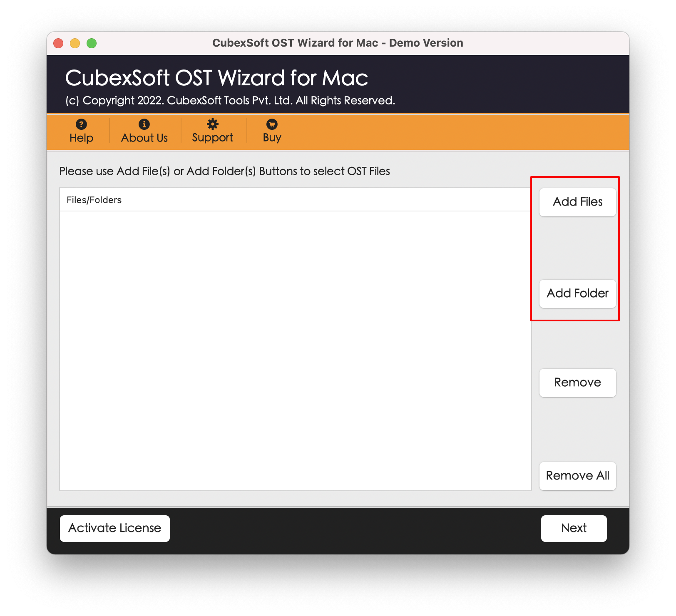
Task: Open the Support text label
Action: click(x=212, y=138)
